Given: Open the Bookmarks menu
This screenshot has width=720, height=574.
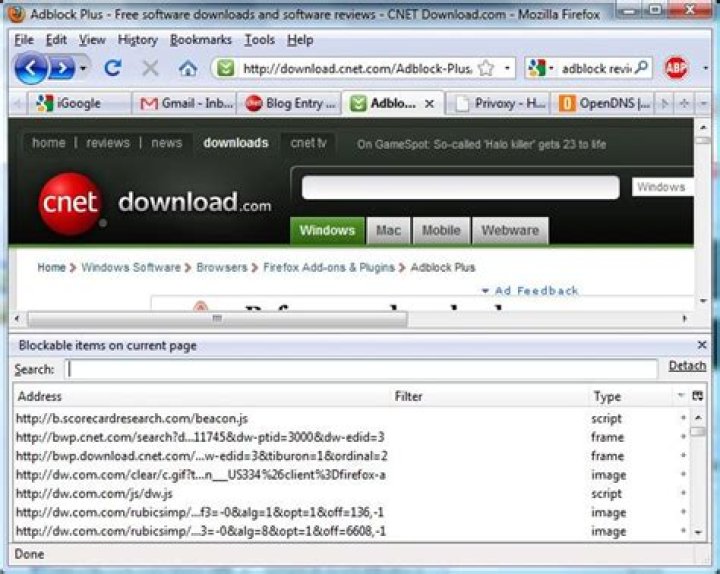Looking at the screenshot, I should point(201,40).
